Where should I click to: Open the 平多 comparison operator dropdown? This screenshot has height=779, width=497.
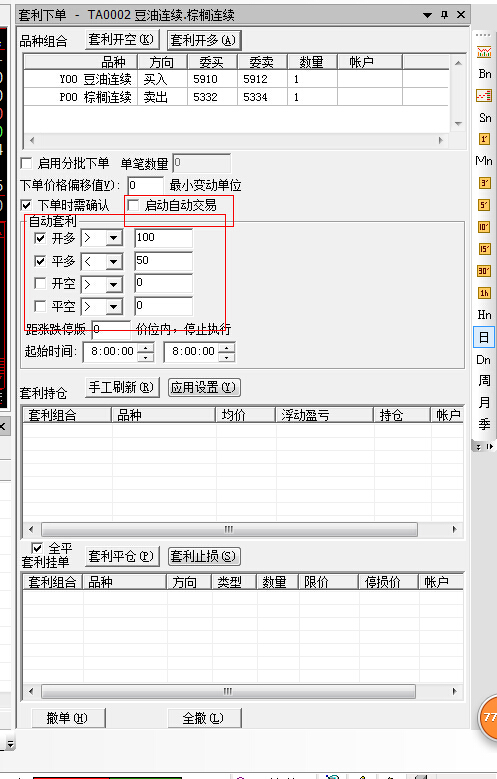(x=114, y=261)
